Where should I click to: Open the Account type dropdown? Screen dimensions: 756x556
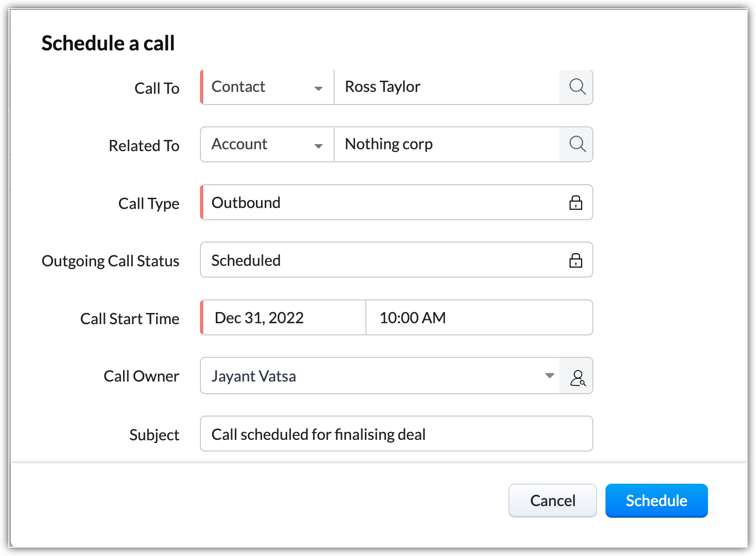point(267,145)
